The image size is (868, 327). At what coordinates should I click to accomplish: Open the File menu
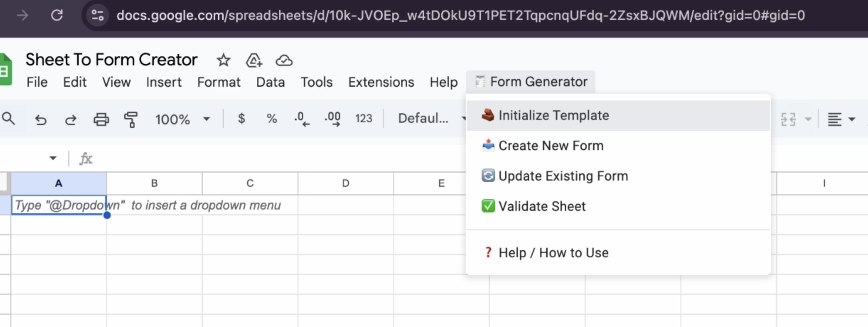[37, 82]
